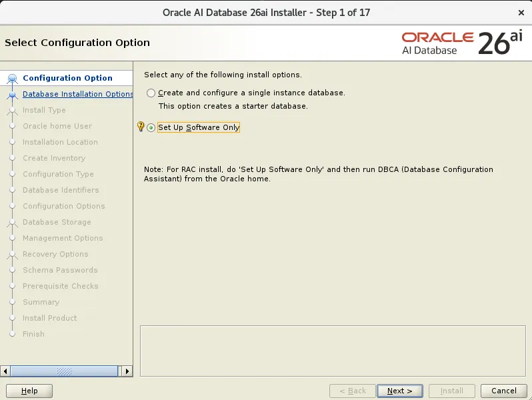Click the RAC install note text
Image resolution: width=532 pixels, height=400 pixels.
[318, 174]
